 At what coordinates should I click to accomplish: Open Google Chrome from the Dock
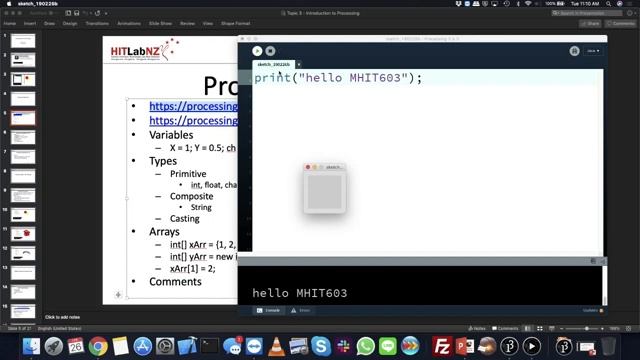(98, 347)
